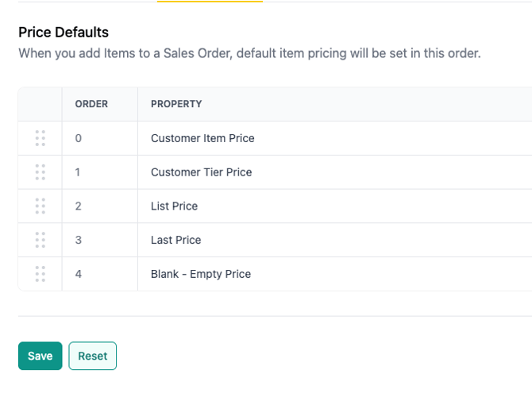Click order value 2 cell
Screen dimensions: 532x397
[79, 206]
